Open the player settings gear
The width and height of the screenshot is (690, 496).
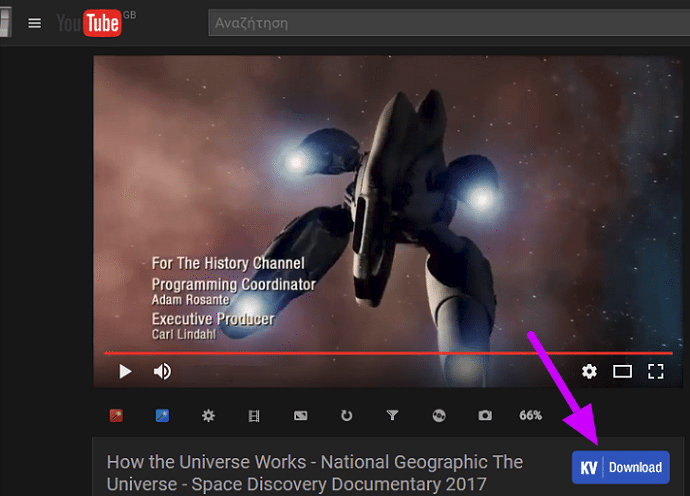(589, 371)
